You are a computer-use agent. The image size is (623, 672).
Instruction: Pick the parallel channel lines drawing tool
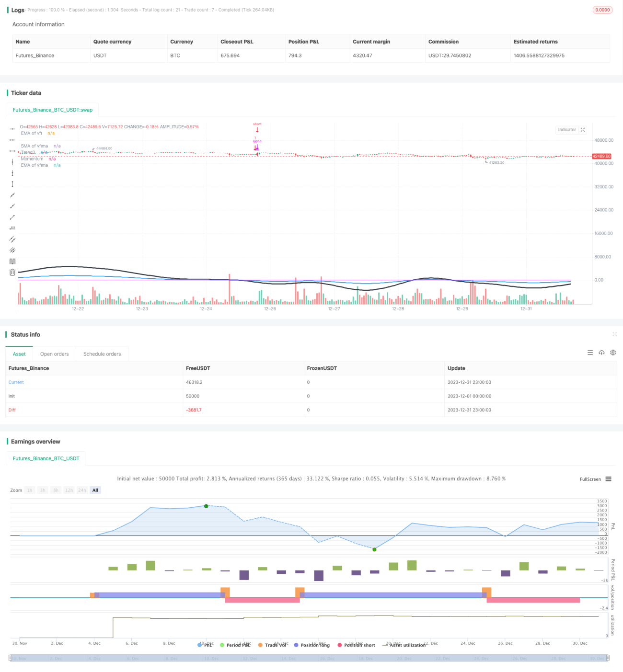[12, 239]
